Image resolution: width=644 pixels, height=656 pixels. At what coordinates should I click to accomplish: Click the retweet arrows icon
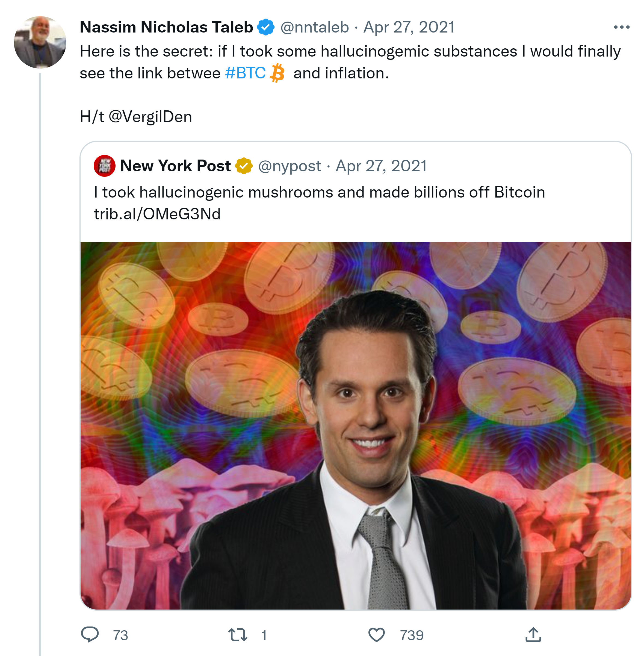(238, 635)
